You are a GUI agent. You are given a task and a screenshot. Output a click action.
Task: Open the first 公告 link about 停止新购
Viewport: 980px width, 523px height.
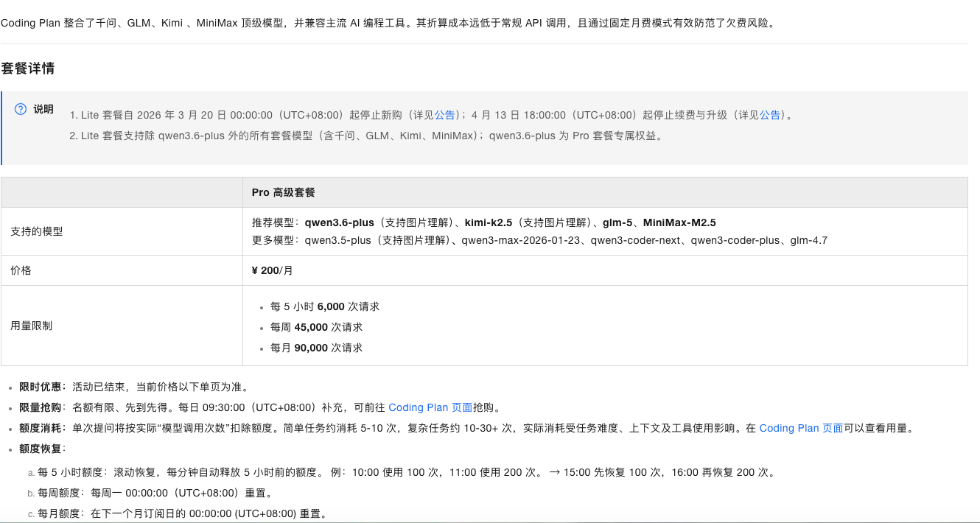pos(444,115)
